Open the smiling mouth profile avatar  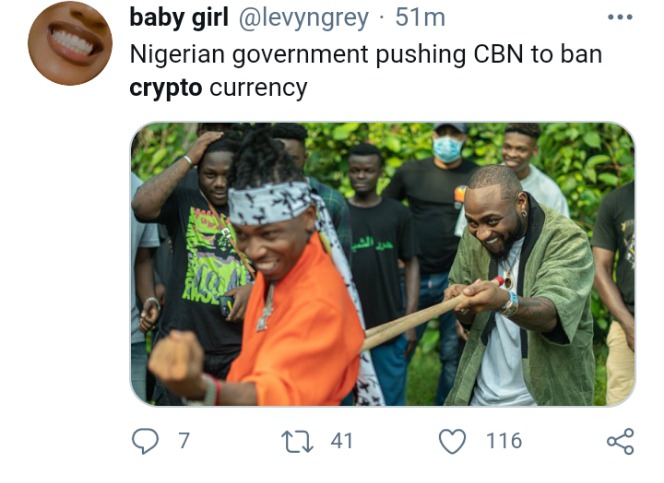70,43
